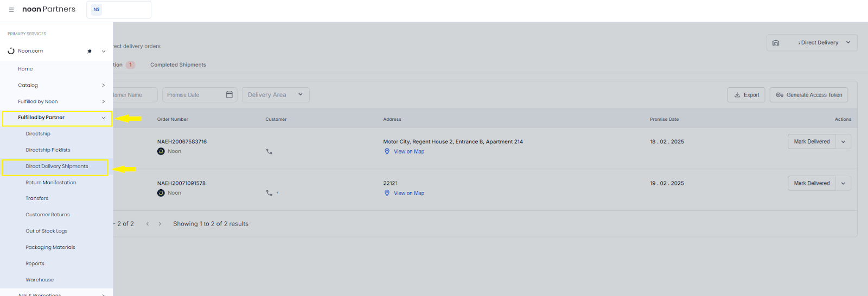This screenshot has width=868, height=296.
Task: Click promise date 19 . 02 . 2025
Action: (x=667, y=183)
